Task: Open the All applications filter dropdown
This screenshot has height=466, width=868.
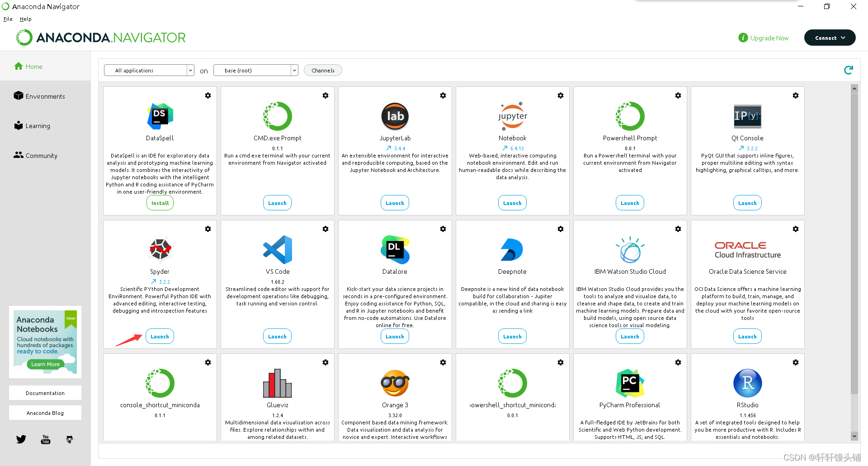Action: click(149, 70)
